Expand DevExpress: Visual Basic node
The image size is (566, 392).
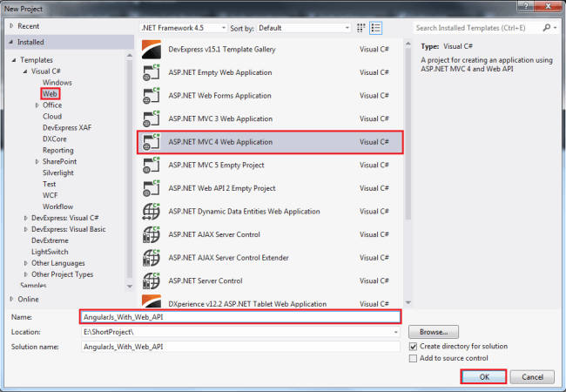[x=25, y=229]
